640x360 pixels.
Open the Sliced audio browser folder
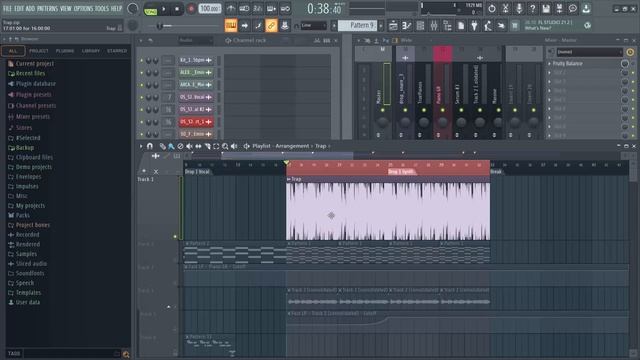[x=27, y=264]
